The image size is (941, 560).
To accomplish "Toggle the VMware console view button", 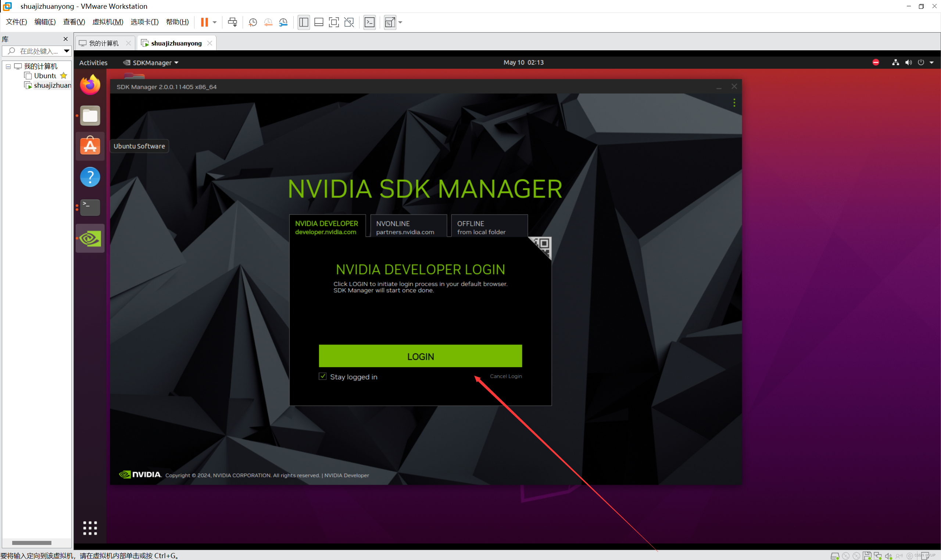I will [x=369, y=22].
